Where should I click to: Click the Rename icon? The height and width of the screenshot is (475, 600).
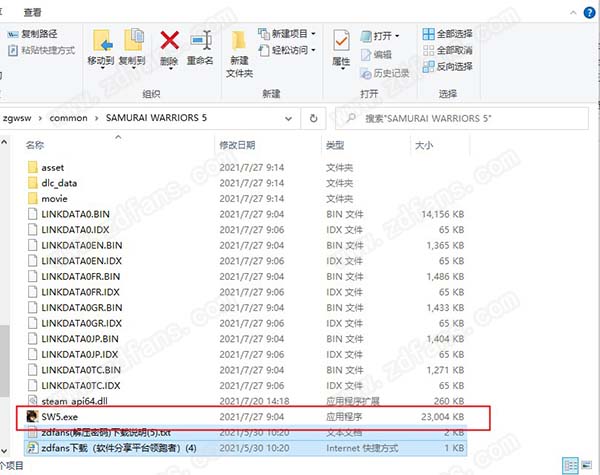click(x=201, y=40)
